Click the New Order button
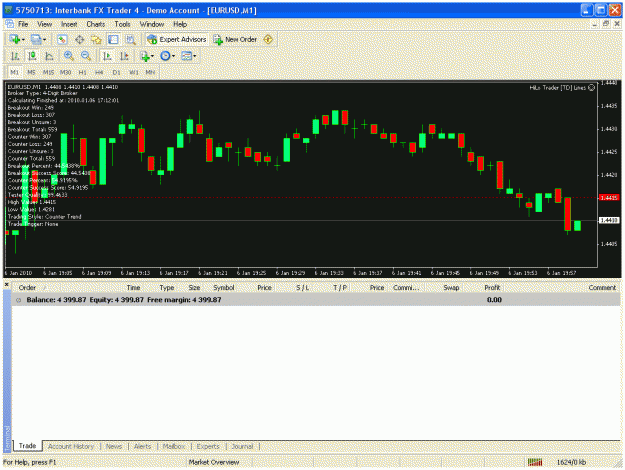The width and height of the screenshot is (625, 470). tap(235, 39)
